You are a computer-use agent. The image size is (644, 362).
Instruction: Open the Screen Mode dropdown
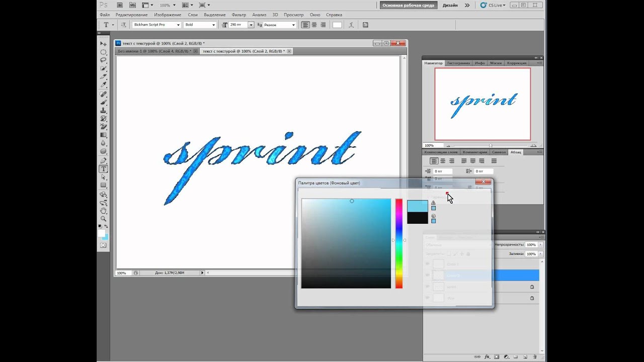pyautogui.click(x=204, y=5)
